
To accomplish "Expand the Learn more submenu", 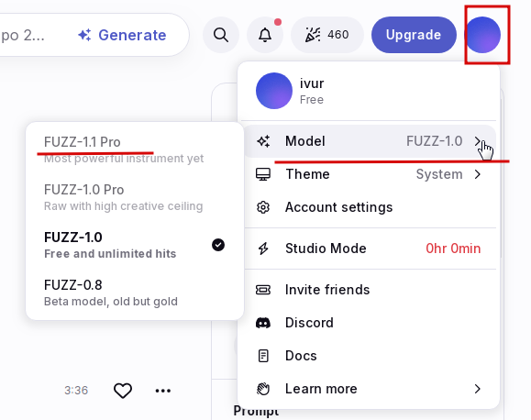I will (371, 389).
